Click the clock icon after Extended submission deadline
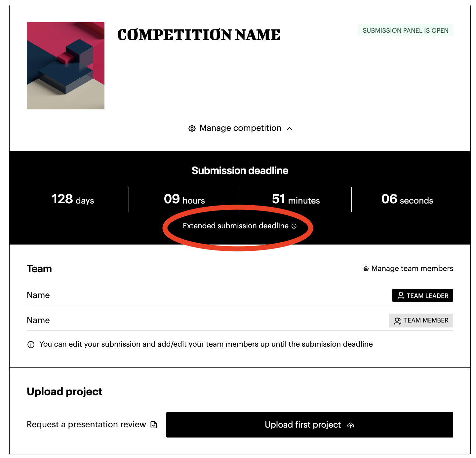476x458 pixels. pos(294,226)
